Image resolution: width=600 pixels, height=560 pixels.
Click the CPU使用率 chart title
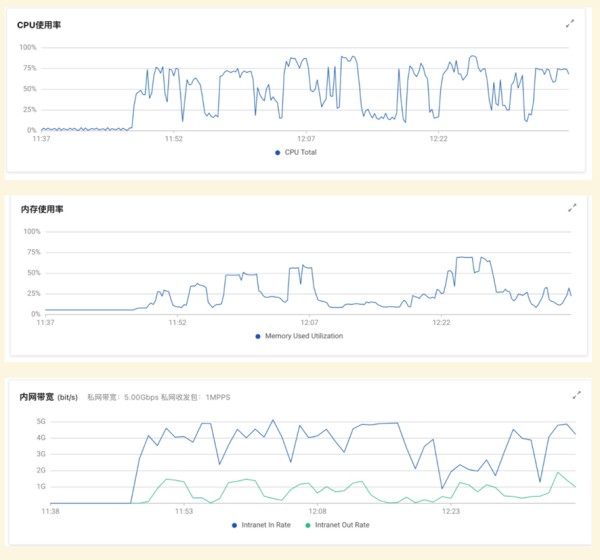[39, 25]
